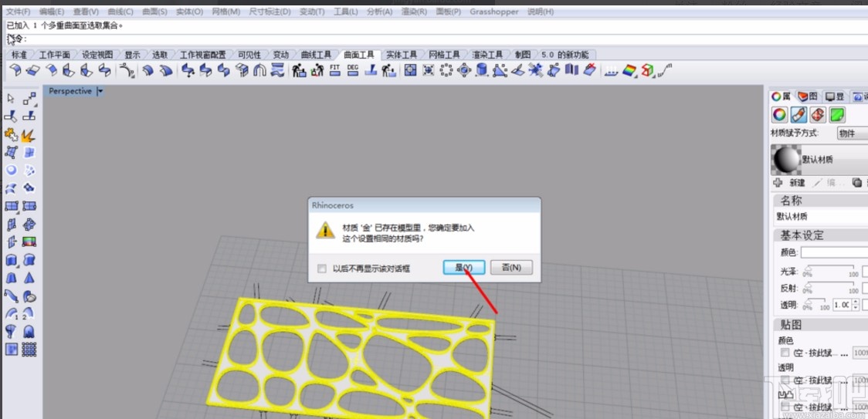Enable the 凹凸 texture checkbox under 贴图

pos(784,407)
